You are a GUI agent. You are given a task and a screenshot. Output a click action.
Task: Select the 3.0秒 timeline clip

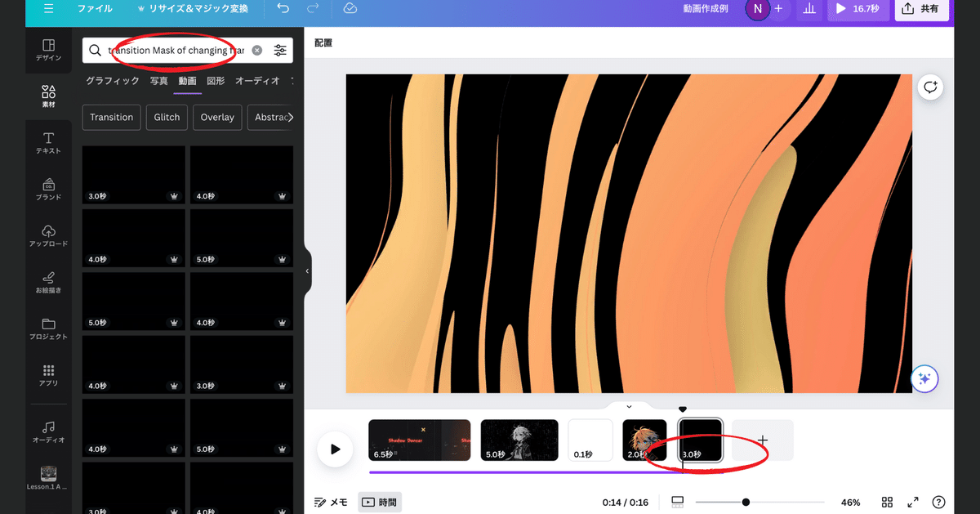(701, 440)
